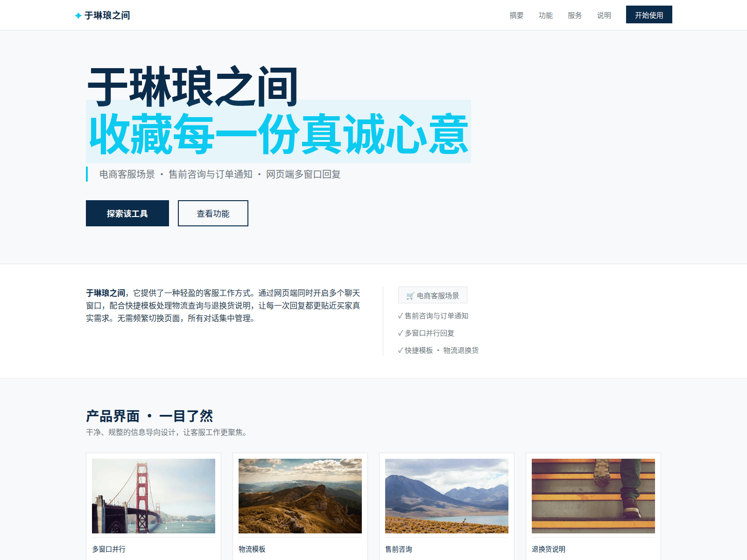Click the subtitle 干净、规整的信息导向设计
Image resolution: width=747 pixels, height=560 pixels.
coord(166,433)
